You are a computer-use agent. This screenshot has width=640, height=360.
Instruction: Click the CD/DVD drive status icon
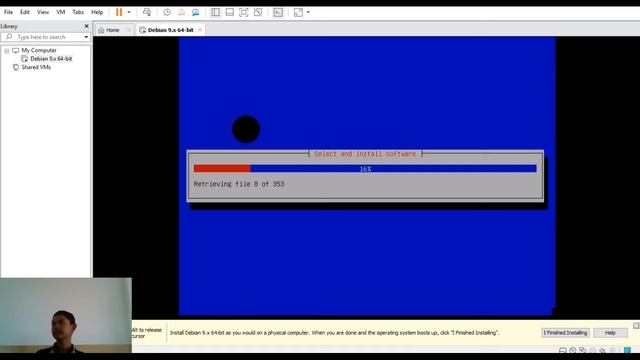pyautogui.click(x=573, y=350)
